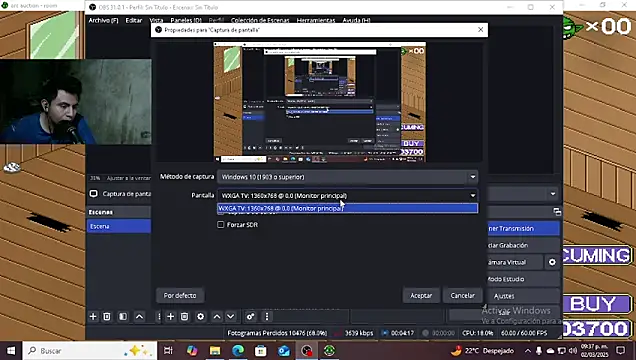The width and height of the screenshot is (636, 360).
Task: Open advanced audio properties gears icon
Action: [x=250, y=317]
